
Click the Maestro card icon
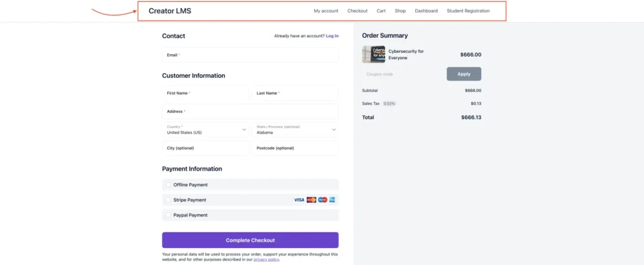[323, 200]
